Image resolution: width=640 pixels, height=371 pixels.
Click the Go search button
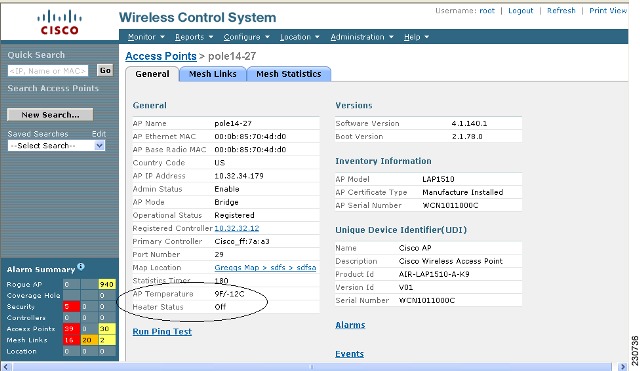point(105,70)
